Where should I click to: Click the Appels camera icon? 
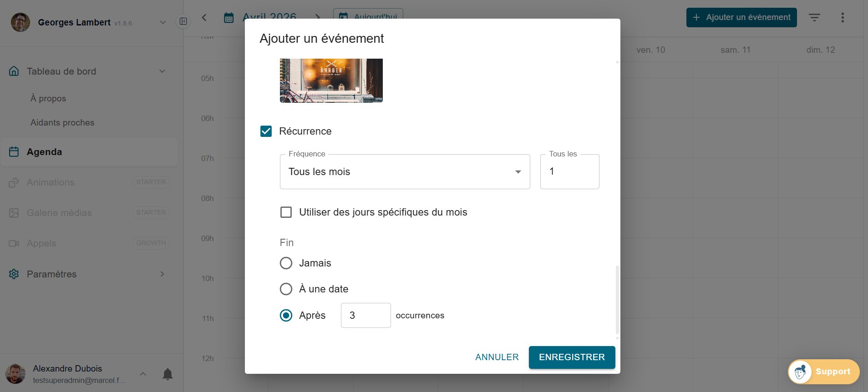tap(14, 243)
